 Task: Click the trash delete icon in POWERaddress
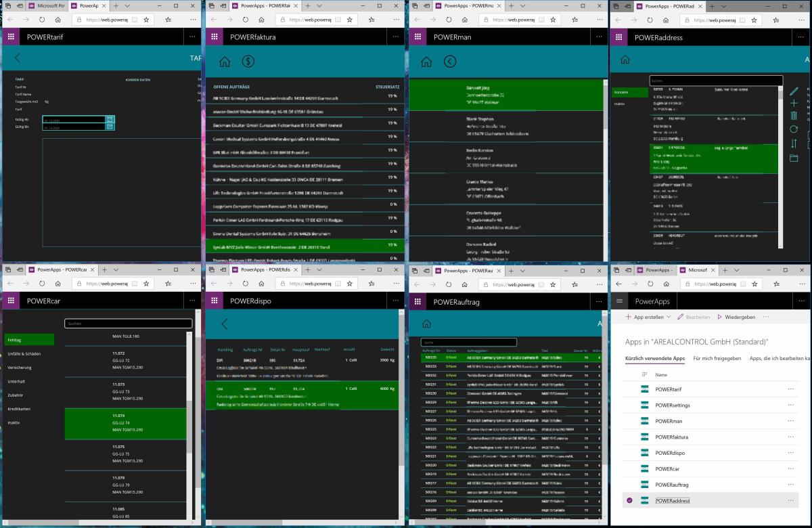click(794, 116)
